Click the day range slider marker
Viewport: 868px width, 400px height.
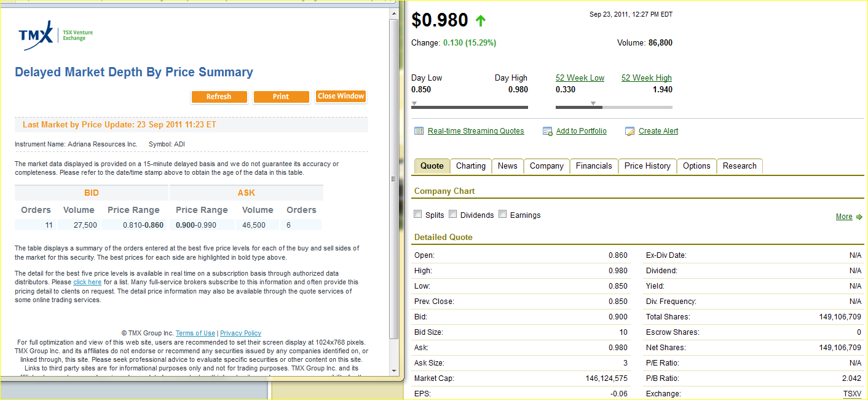[414, 103]
